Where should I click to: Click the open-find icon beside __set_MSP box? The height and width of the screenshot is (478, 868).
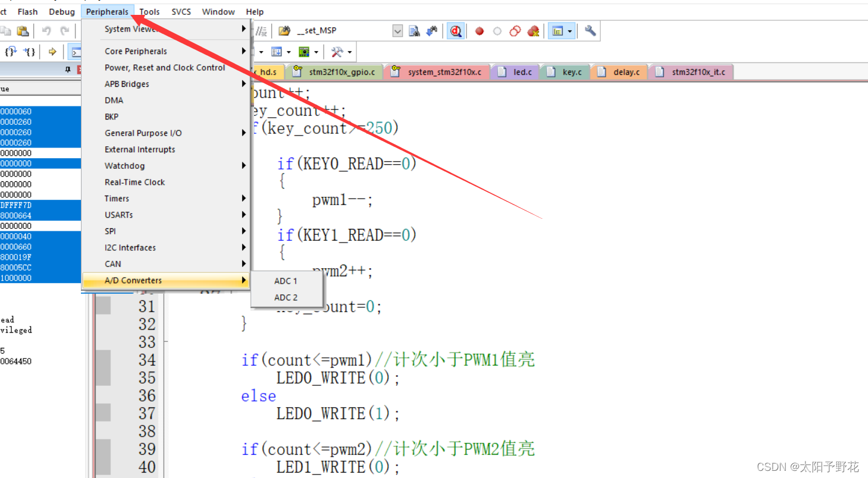click(x=284, y=31)
